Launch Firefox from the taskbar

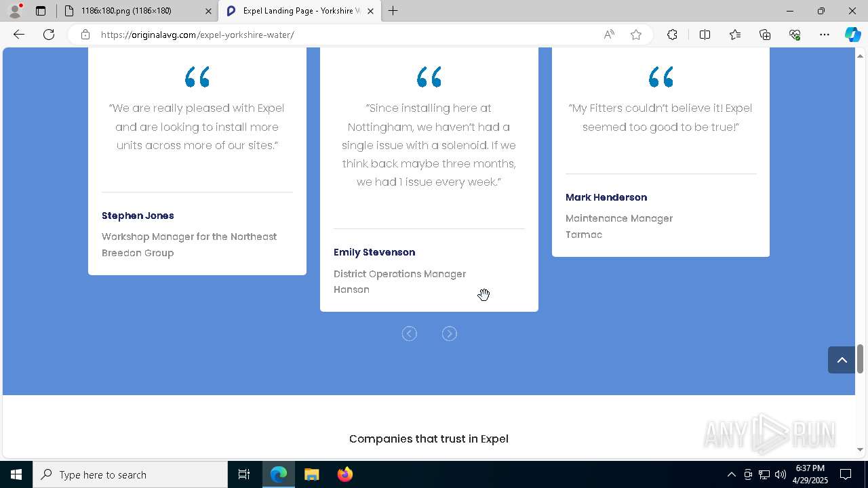click(344, 474)
